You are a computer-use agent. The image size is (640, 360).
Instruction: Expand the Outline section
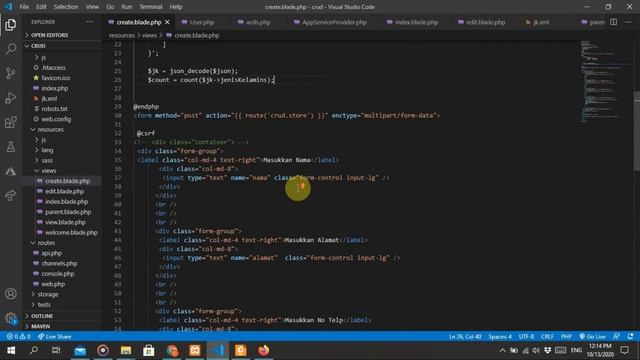[x=42, y=316]
